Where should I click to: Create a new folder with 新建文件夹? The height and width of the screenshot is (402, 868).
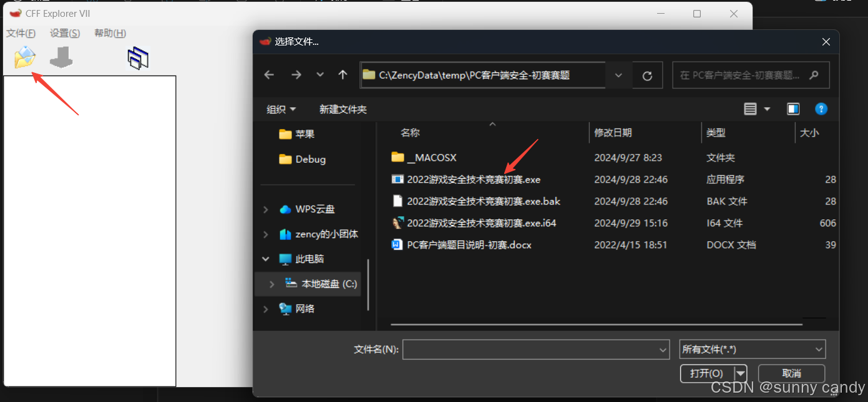[343, 109]
